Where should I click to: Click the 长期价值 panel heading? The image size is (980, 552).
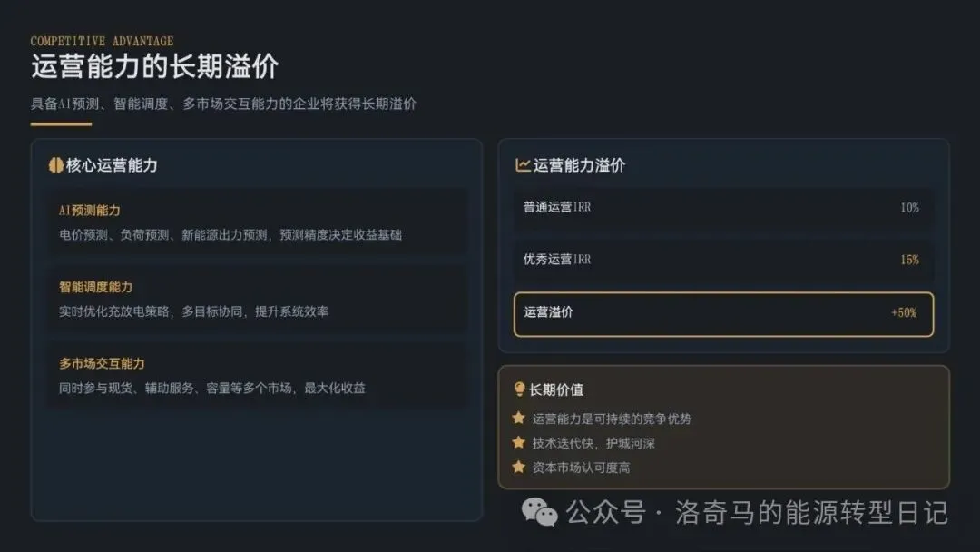tap(556, 389)
